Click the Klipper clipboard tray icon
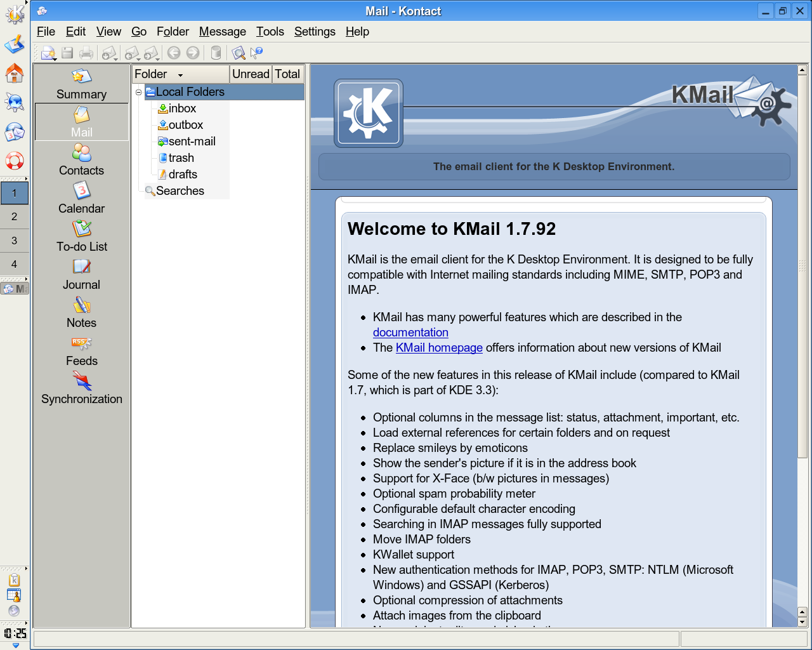This screenshot has width=812, height=650. (x=14, y=580)
